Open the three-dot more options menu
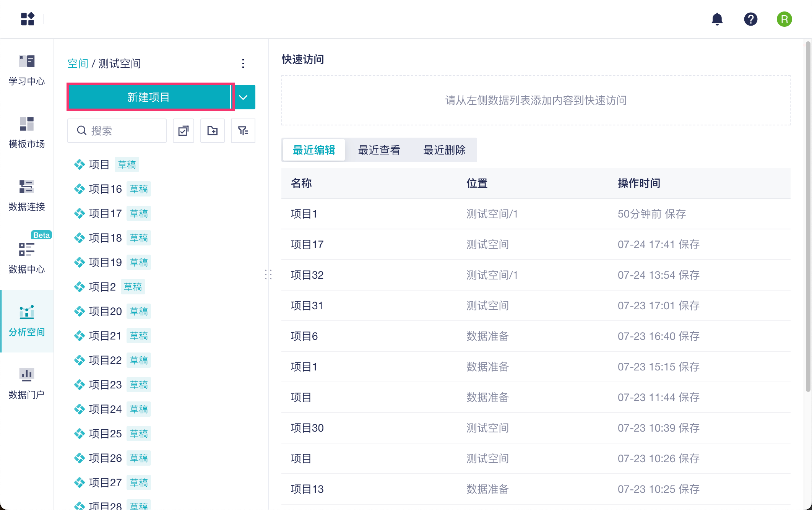 point(243,63)
